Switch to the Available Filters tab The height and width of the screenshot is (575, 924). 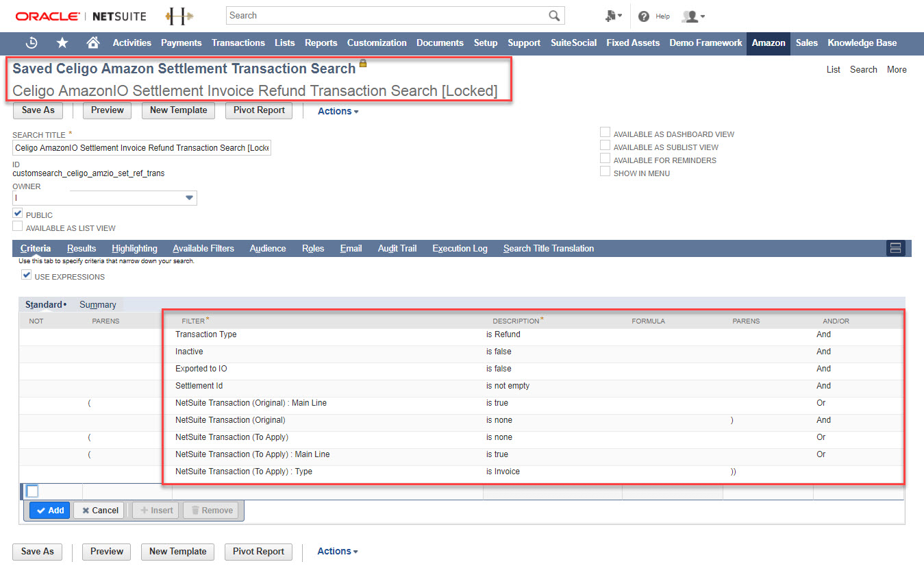(x=203, y=248)
